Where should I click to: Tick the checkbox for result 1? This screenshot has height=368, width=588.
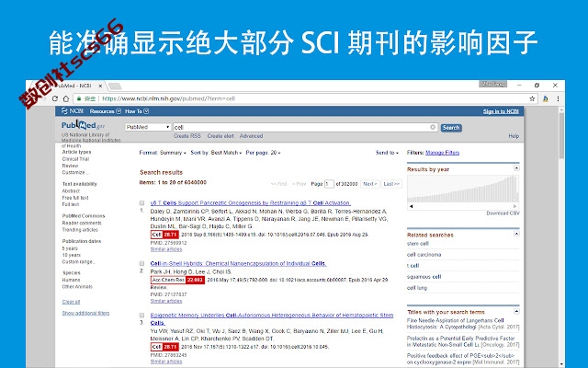pyautogui.click(x=141, y=203)
